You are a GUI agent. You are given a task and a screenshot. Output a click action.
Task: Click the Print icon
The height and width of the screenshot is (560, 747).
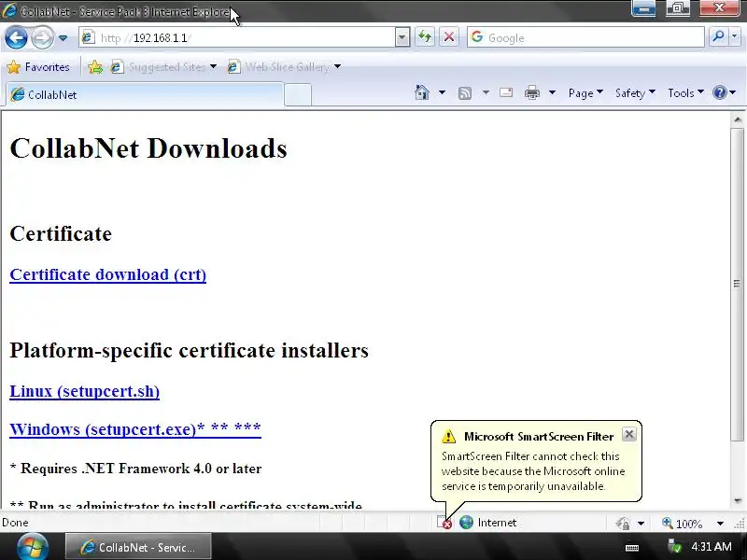click(532, 92)
